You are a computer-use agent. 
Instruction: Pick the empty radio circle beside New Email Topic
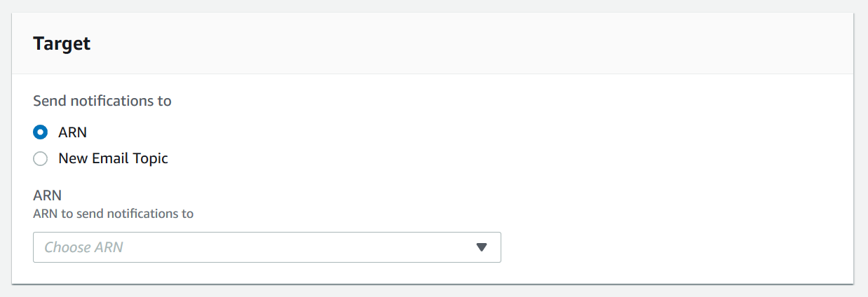click(x=41, y=158)
